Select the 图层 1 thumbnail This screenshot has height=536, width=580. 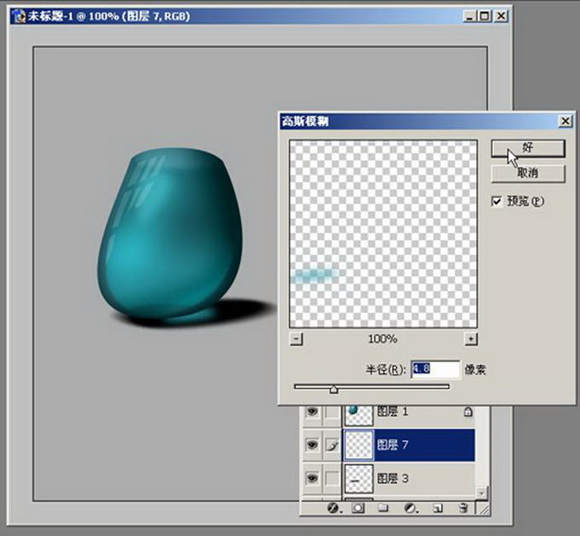(x=358, y=415)
